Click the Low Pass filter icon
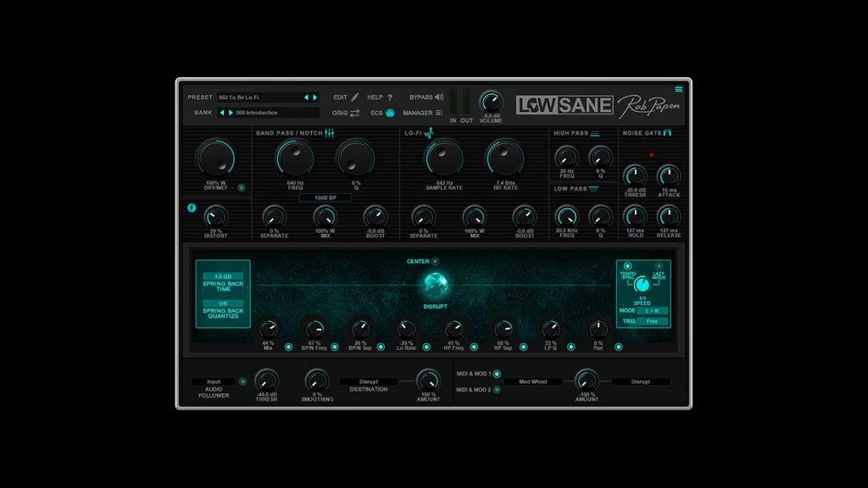868x488 pixels. point(593,189)
